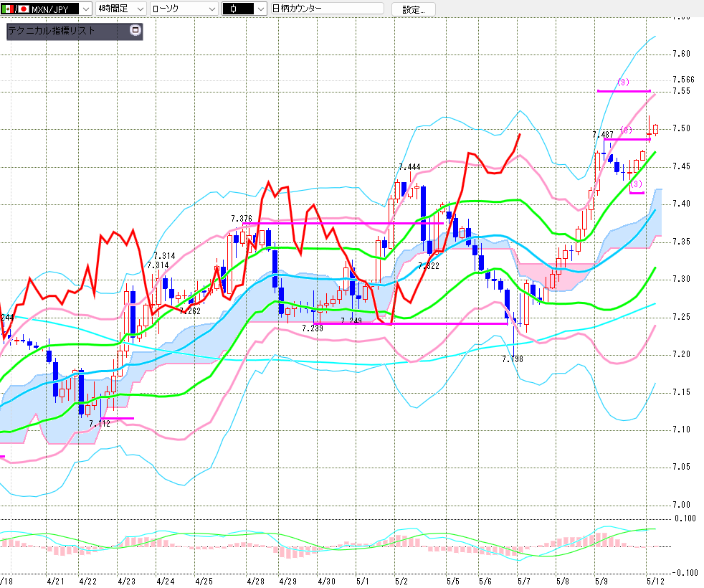
Task: Click the 7.487 high price label
Action: [603, 135]
